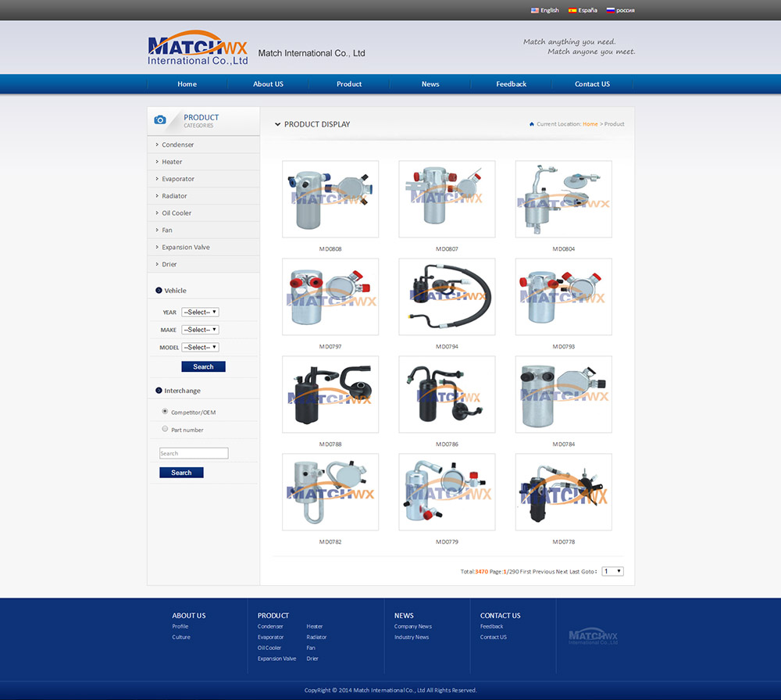Viewport: 781px width, 700px height.
Task: Click the camera icon beside Product Categories
Action: 160,120
